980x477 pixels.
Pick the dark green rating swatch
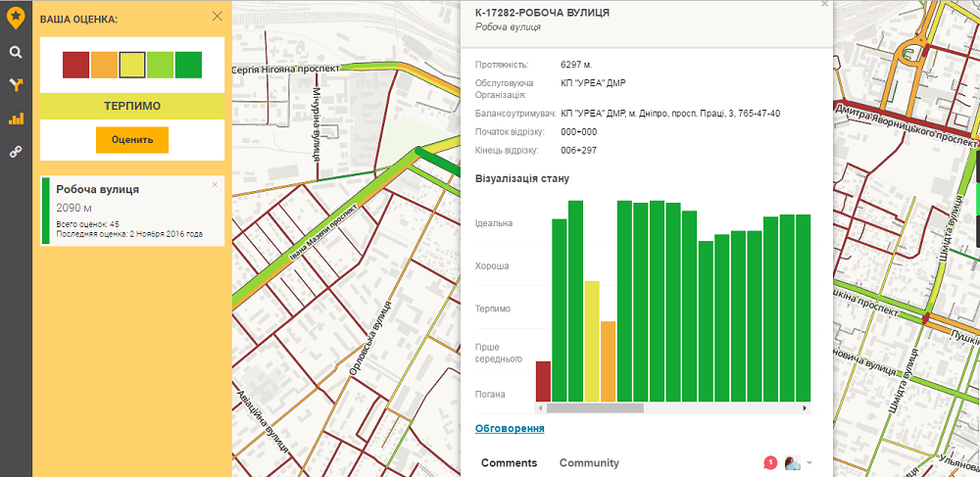pos(188,65)
